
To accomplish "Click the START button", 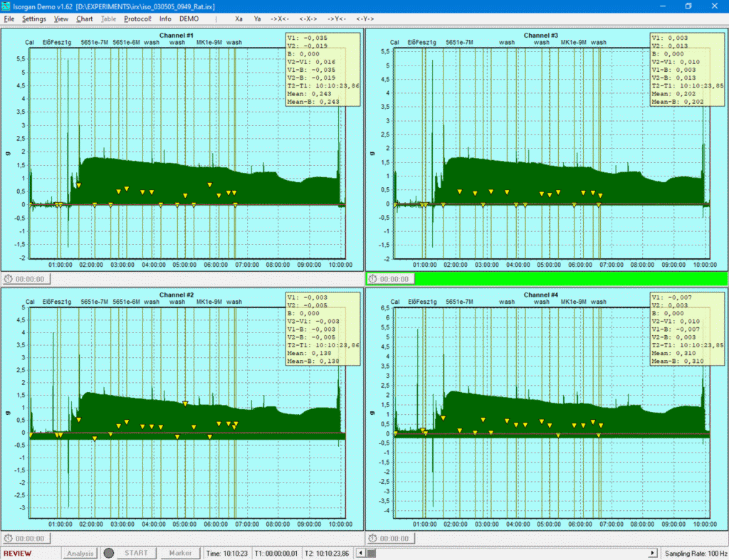I will click(136, 553).
